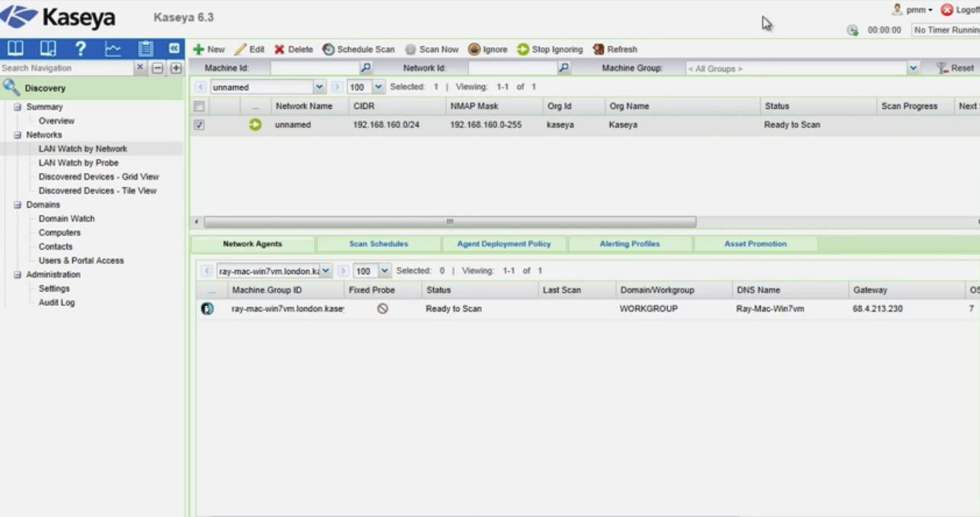Image resolution: width=980 pixels, height=517 pixels.
Task: Collapse all navigation tree nodes (minus icon)
Action: (x=158, y=68)
